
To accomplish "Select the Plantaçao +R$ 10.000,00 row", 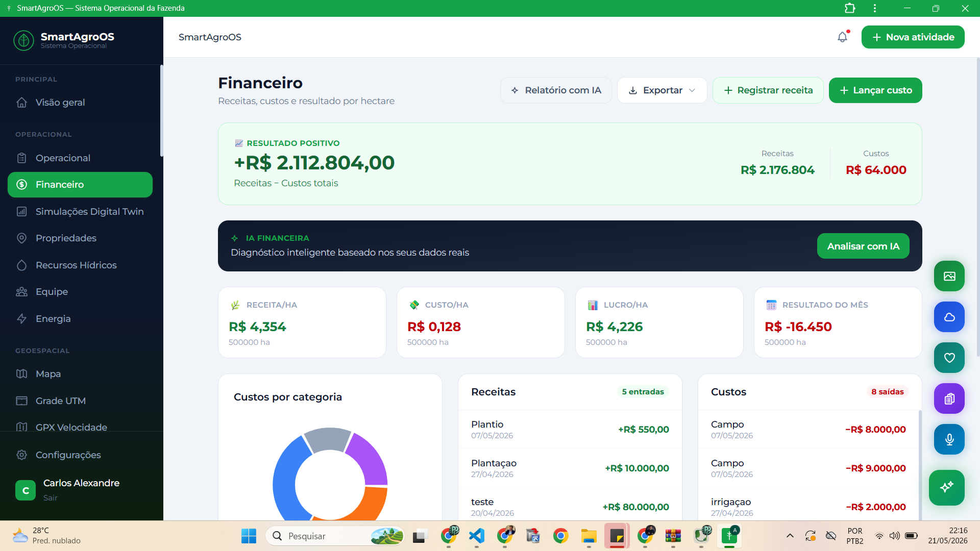I will point(570,468).
